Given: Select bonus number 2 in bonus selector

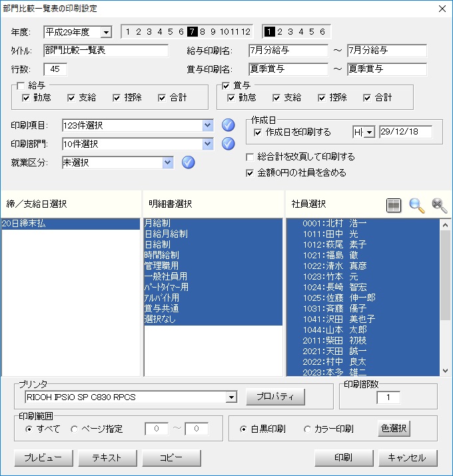Looking at the screenshot, I should pyautogui.click(x=280, y=31).
